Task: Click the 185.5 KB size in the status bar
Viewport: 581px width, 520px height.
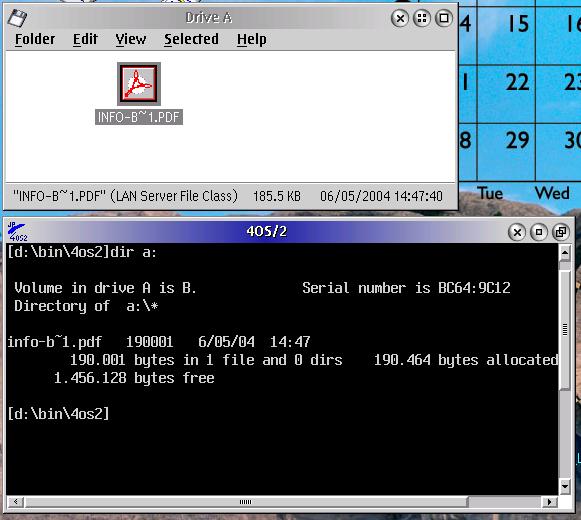Action: pos(277,196)
